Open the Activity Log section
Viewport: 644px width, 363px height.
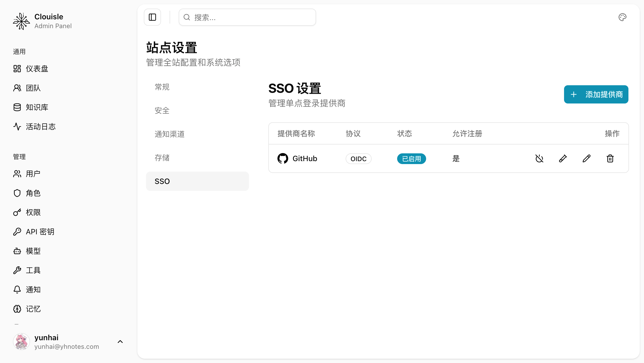40,127
